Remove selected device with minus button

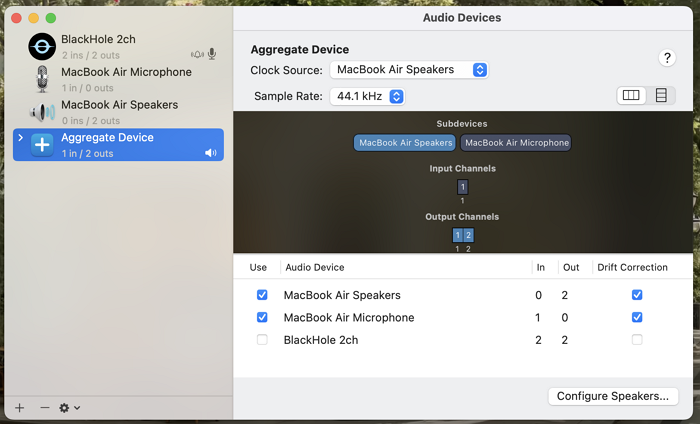click(44, 407)
